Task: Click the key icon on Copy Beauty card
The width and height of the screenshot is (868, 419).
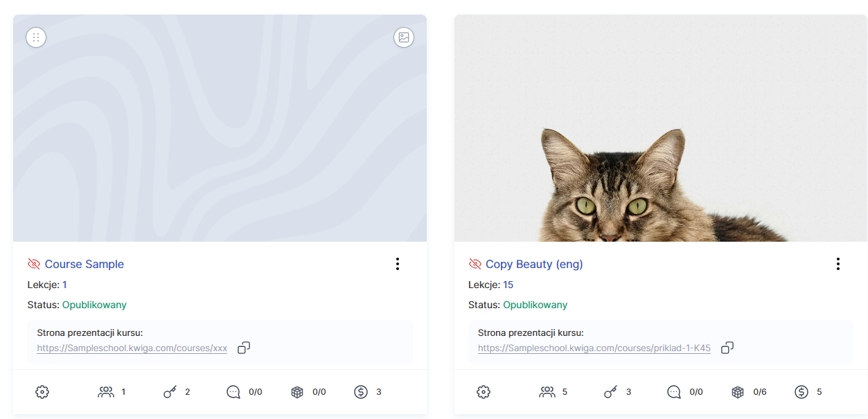Action: coord(610,392)
